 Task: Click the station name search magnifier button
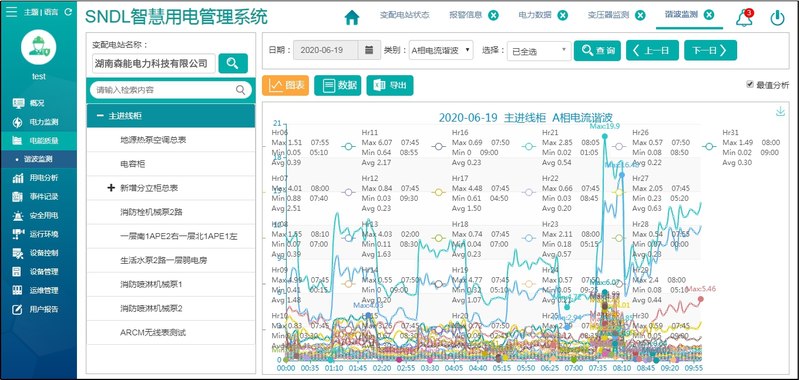[233, 63]
